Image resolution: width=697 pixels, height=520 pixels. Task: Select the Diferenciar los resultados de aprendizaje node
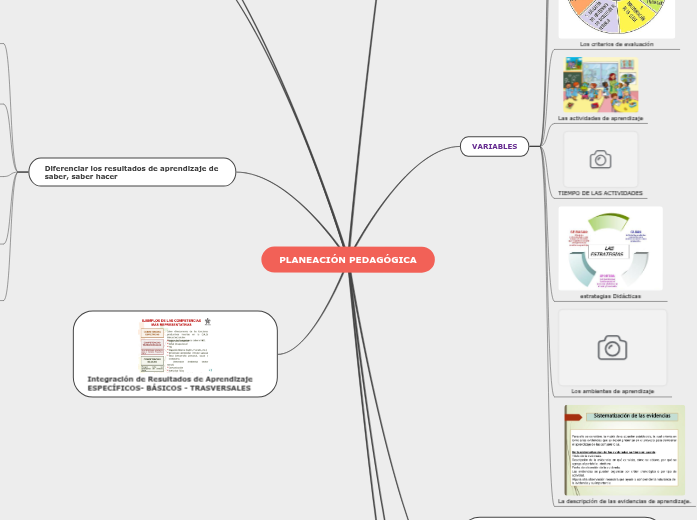pos(132,172)
